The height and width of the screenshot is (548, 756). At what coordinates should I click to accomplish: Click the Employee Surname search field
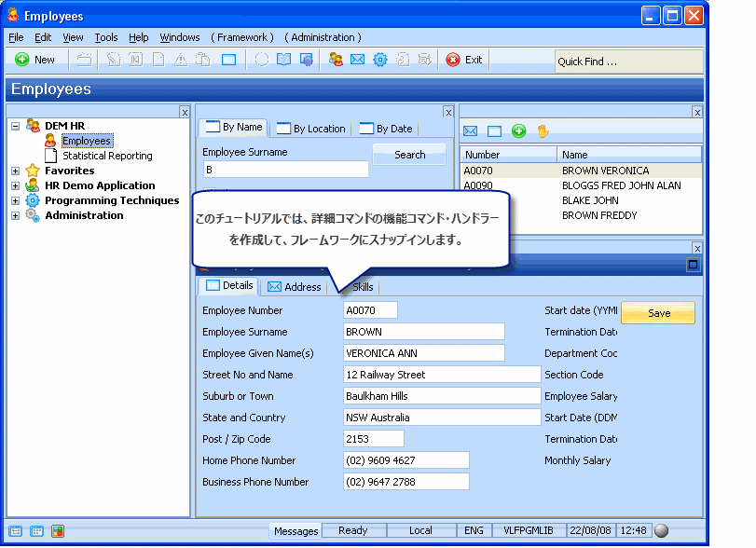(286, 170)
